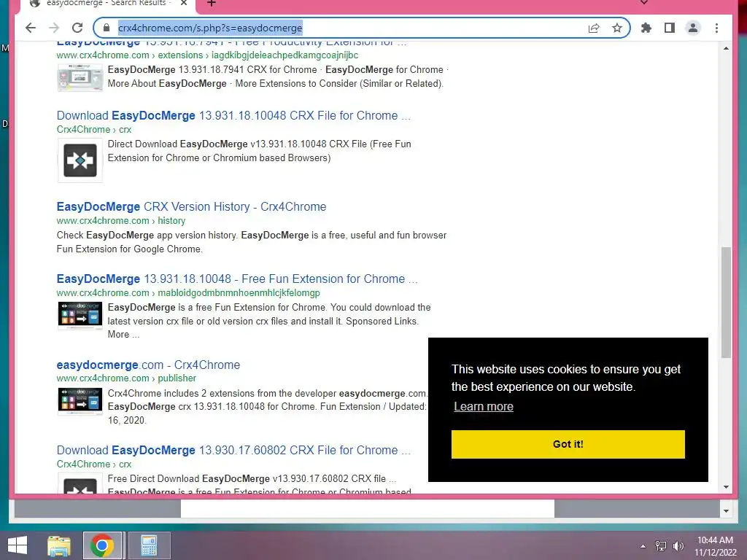Click thumbnail beside easydocmerge.com publisher result
This screenshot has height=560, width=747.
(80, 401)
